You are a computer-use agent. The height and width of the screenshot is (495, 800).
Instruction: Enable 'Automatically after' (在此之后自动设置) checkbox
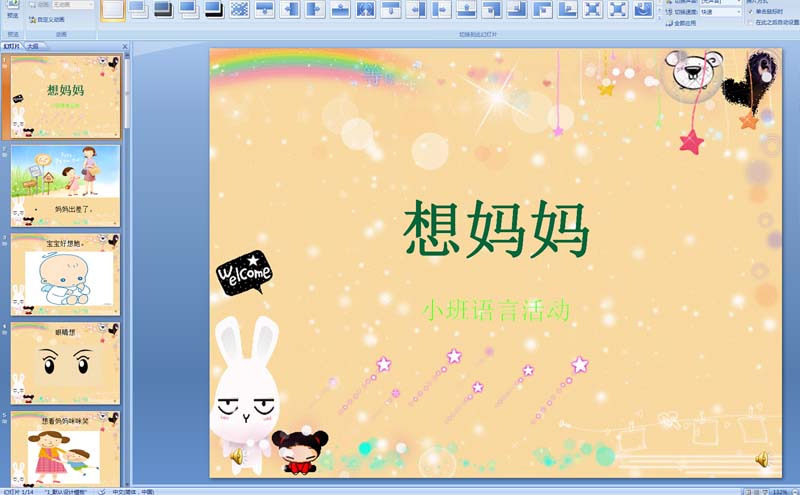pos(751,21)
